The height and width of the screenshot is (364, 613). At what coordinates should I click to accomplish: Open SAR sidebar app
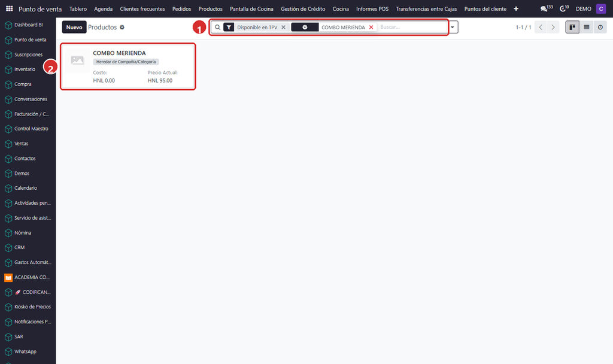tap(28, 336)
